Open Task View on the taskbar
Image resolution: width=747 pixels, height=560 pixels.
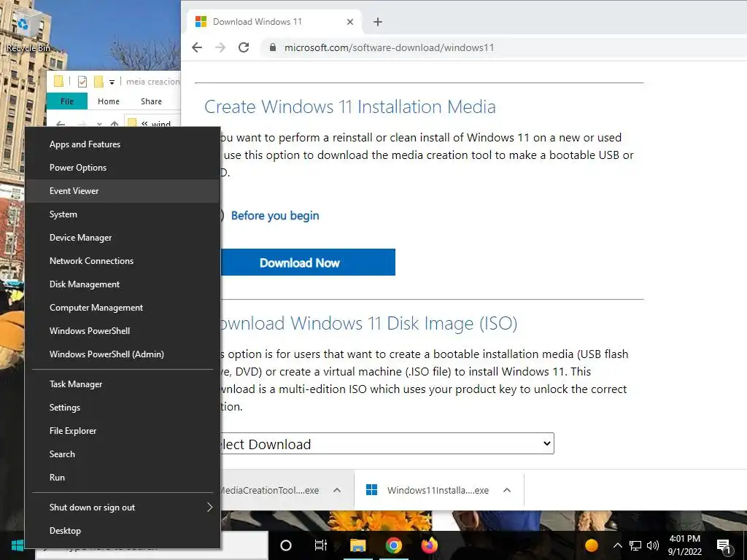[321, 545]
